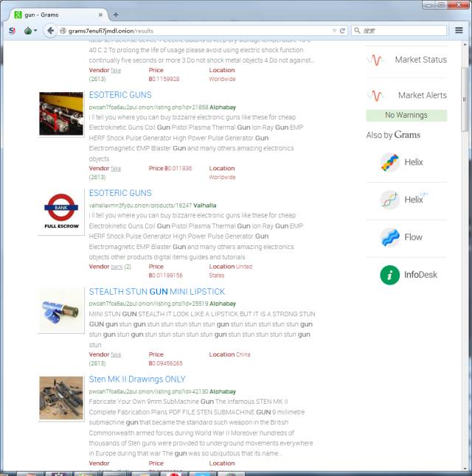Open vendor 'fake' link under Stealth Stun listing

pyautogui.click(x=116, y=354)
